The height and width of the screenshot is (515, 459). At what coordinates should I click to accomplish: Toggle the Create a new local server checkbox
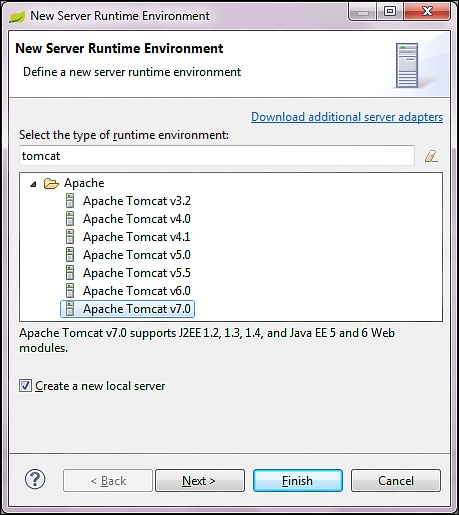click(25, 386)
